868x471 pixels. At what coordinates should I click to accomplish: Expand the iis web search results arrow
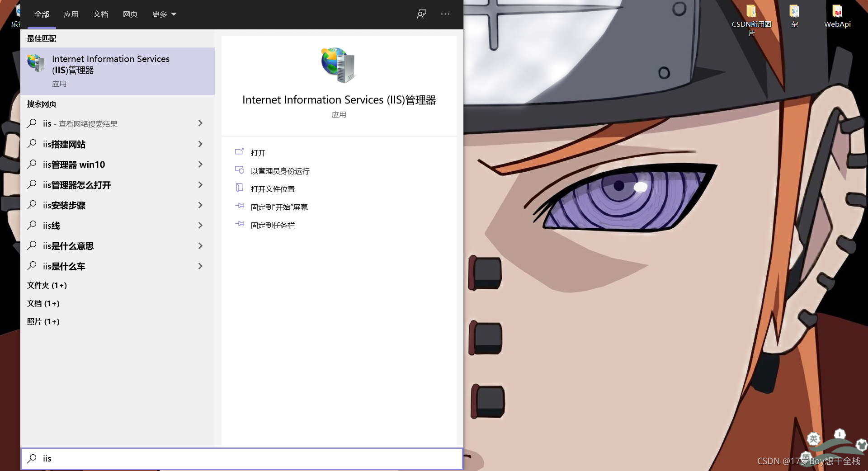tap(200, 123)
